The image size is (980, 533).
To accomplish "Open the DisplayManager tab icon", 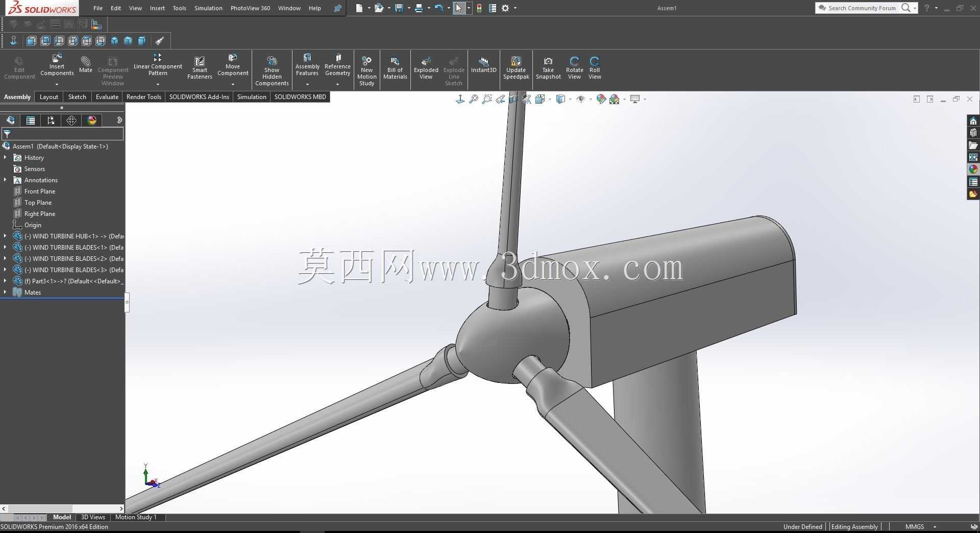I will (92, 120).
